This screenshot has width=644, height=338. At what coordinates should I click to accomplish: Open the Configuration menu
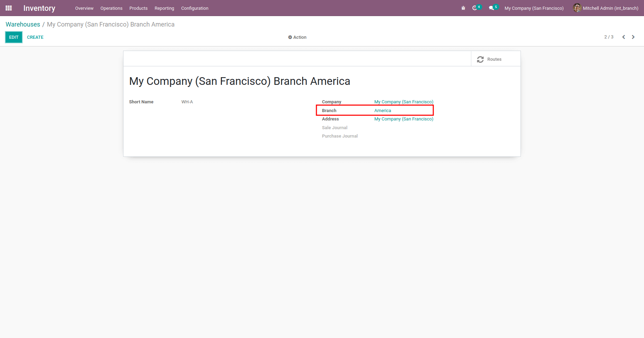195,8
